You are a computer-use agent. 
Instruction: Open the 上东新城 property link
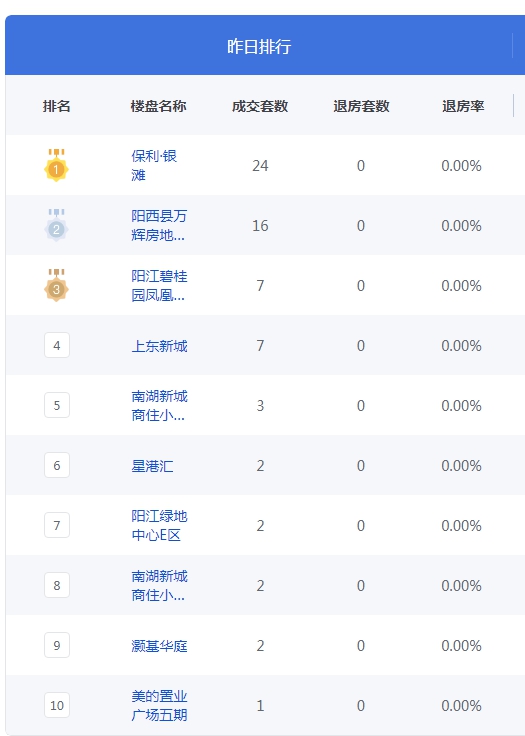159,346
